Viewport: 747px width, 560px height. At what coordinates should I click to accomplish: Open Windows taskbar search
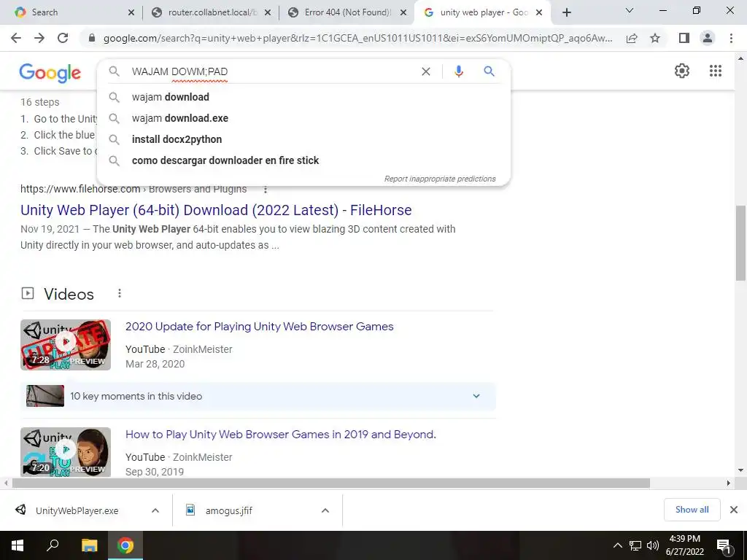click(x=53, y=545)
